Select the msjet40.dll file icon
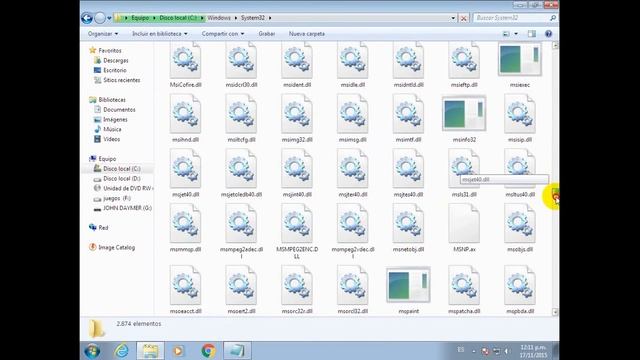The width and height of the screenshot is (640, 360). pos(185,169)
